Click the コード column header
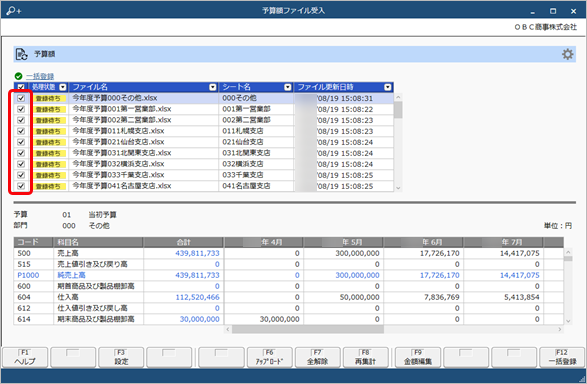This screenshot has width=587, height=384. pyautogui.click(x=34, y=242)
